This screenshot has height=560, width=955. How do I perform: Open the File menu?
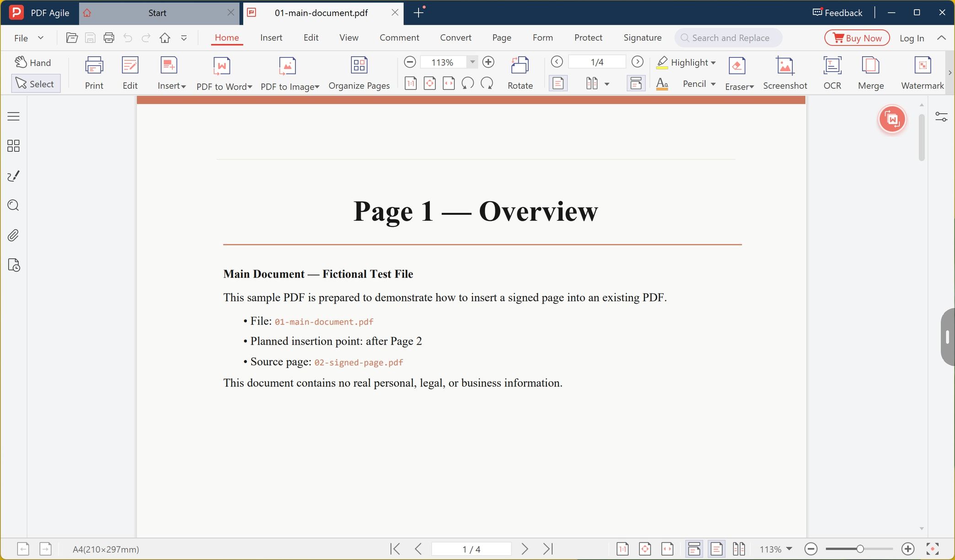pyautogui.click(x=28, y=38)
